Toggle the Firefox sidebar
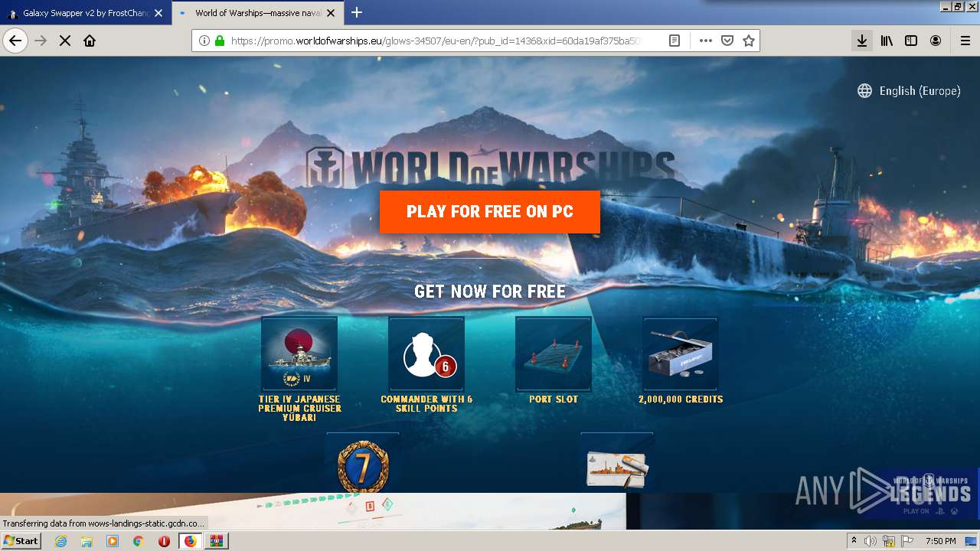 911,41
